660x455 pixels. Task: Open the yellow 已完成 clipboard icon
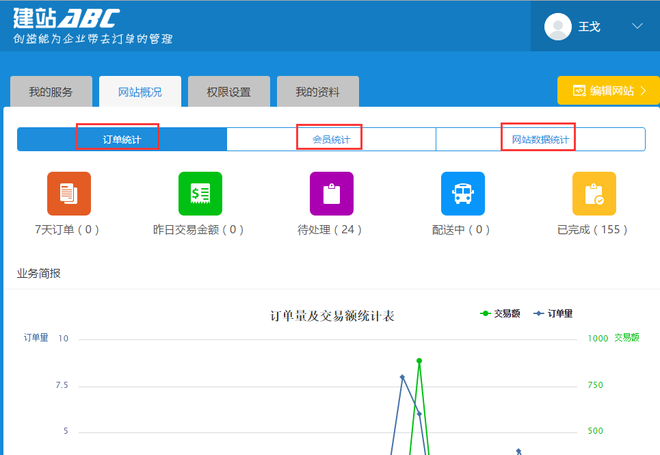point(594,194)
